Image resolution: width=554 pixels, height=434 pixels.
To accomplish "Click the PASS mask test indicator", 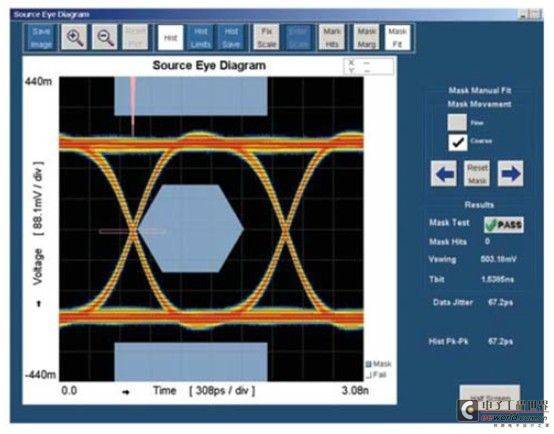I will pyautogui.click(x=504, y=225).
